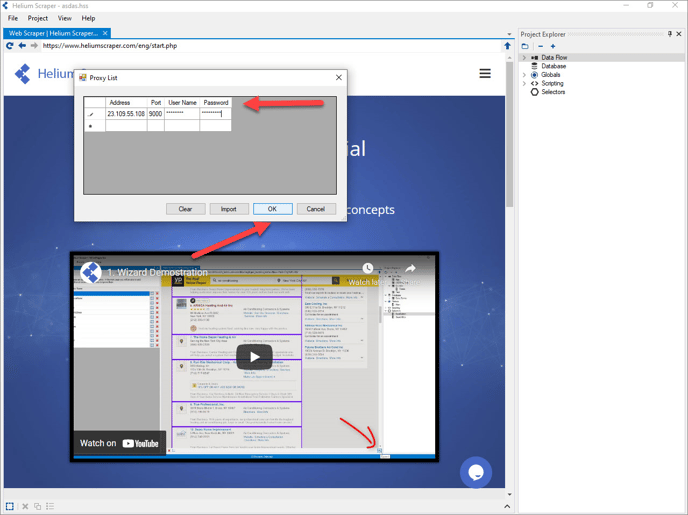Open the website hamburger menu
The image size is (688, 515).
pos(485,73)
